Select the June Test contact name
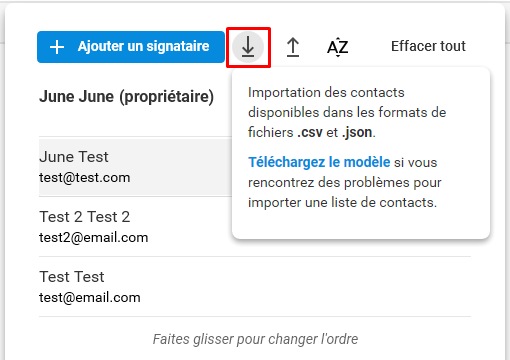Image resolution: width=510 pixels, height=360 pixels. point(74,157)
